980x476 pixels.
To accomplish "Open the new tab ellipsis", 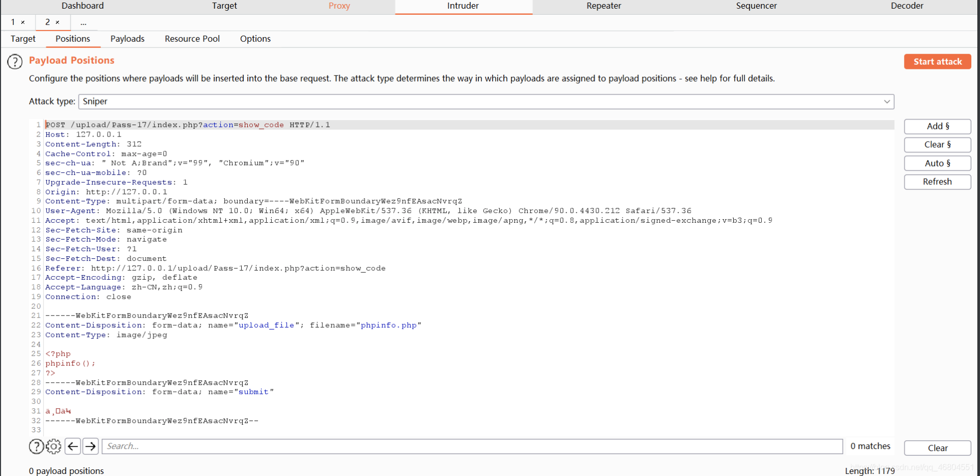I will tap(83, 22).
